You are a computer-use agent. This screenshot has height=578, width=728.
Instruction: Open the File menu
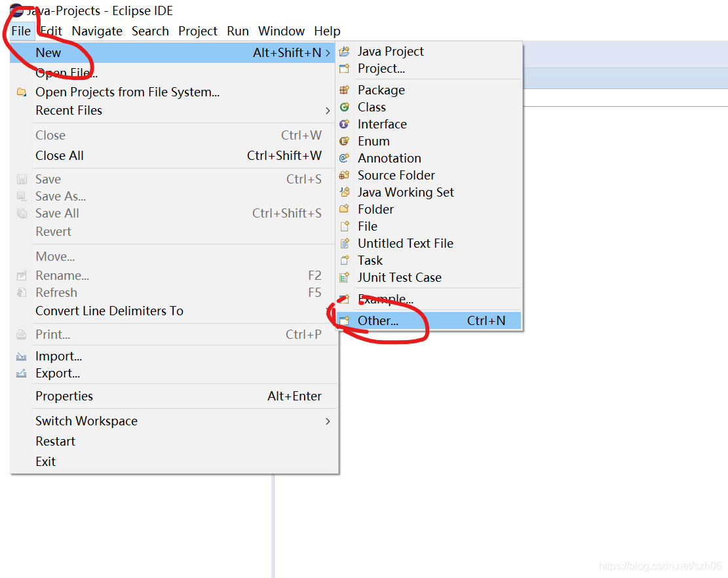pyautogui.click(x=22, y=31)
